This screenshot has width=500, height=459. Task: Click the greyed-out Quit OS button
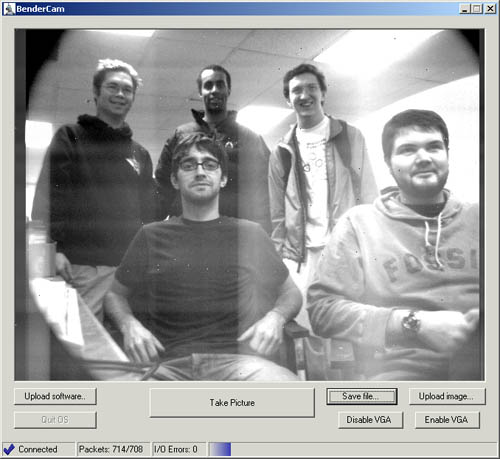pos(55,420)
